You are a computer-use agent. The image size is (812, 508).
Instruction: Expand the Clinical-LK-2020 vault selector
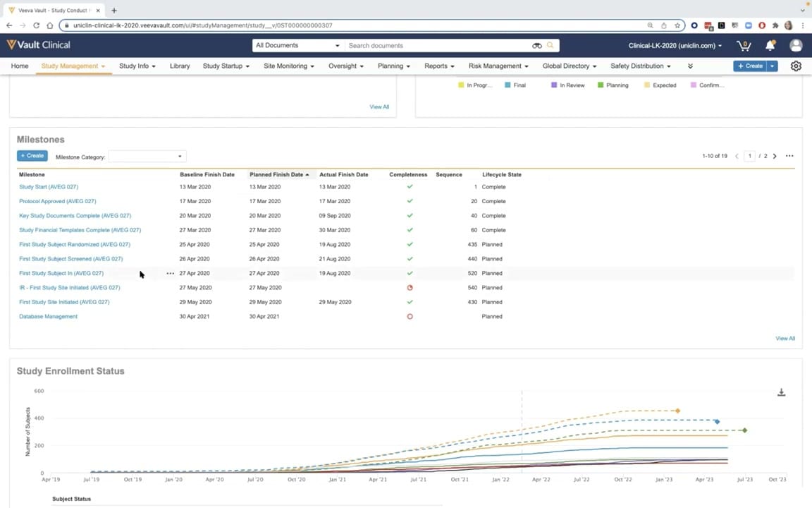(x=675, y=46)
